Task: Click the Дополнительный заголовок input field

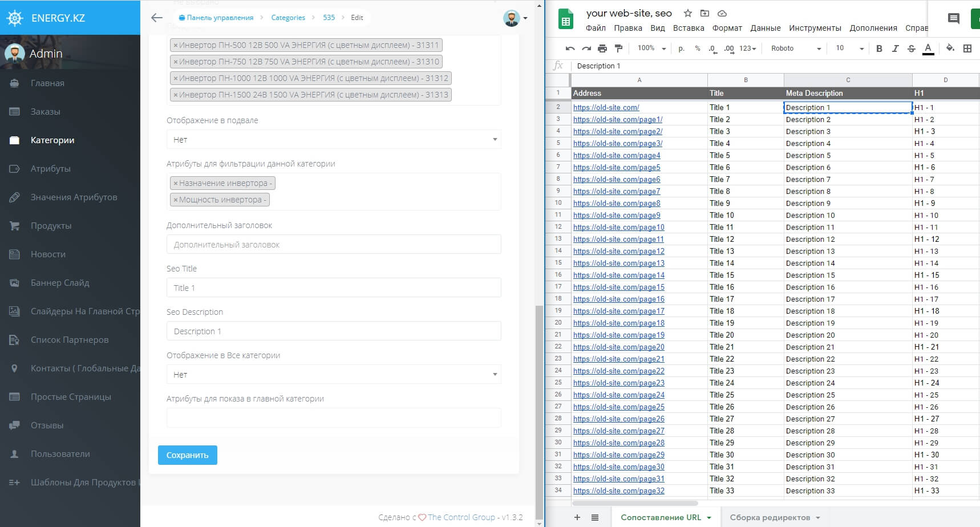Action: 334,244
